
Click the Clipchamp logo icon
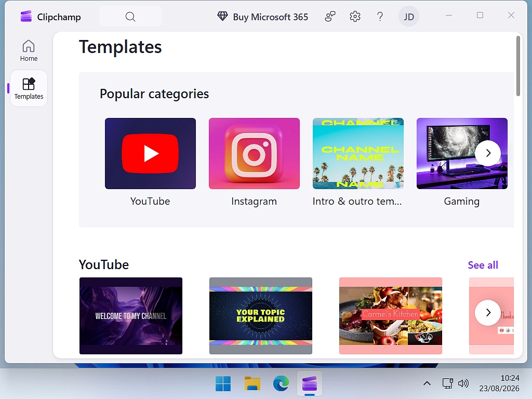coord(26,17)
